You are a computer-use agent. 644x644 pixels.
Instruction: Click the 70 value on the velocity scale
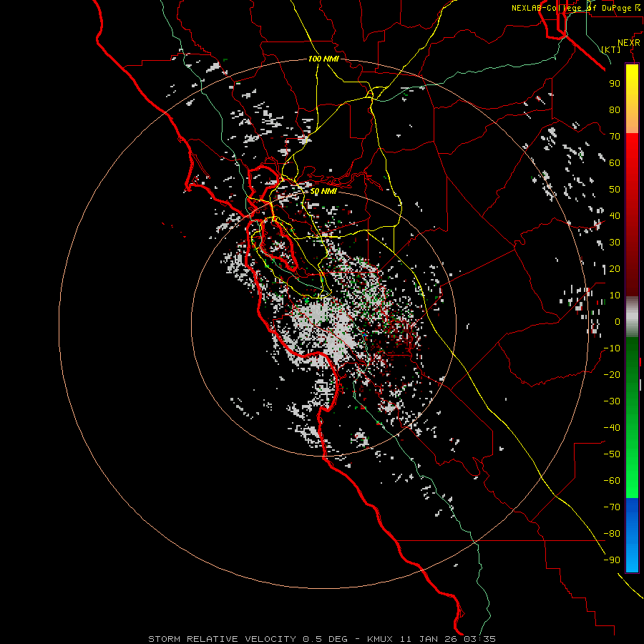tap(615, 137)
